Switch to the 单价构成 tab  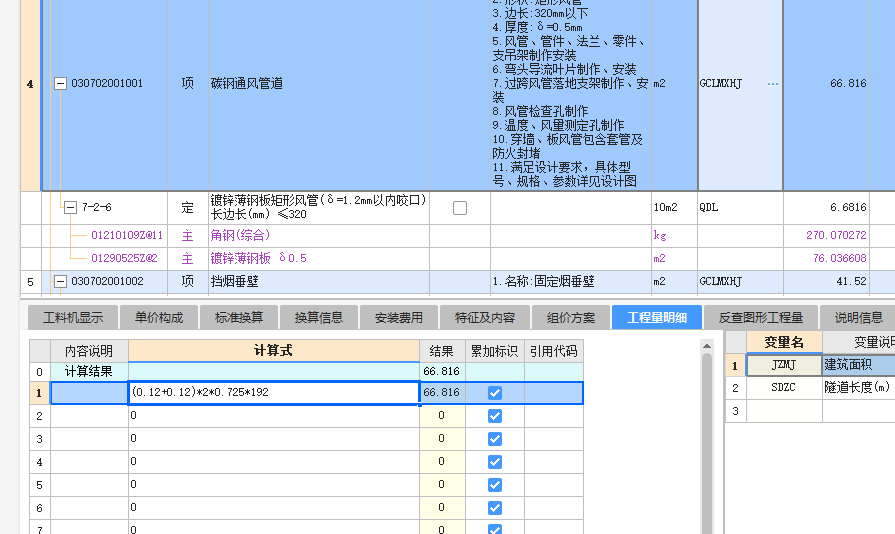159,317
